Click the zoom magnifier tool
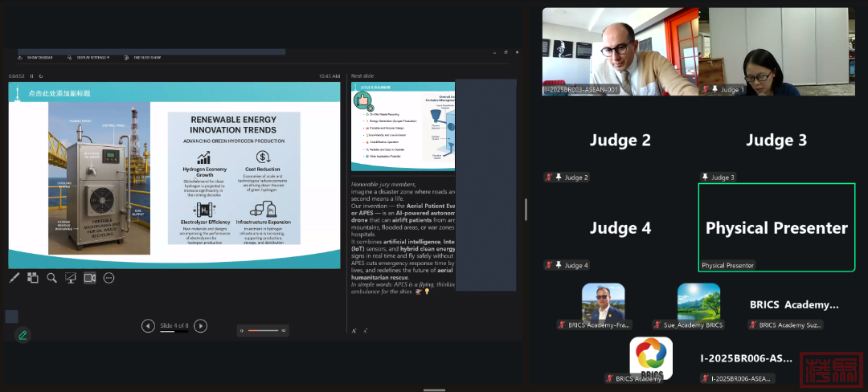The height and width of the screenshot is (392, 868). 51,278
